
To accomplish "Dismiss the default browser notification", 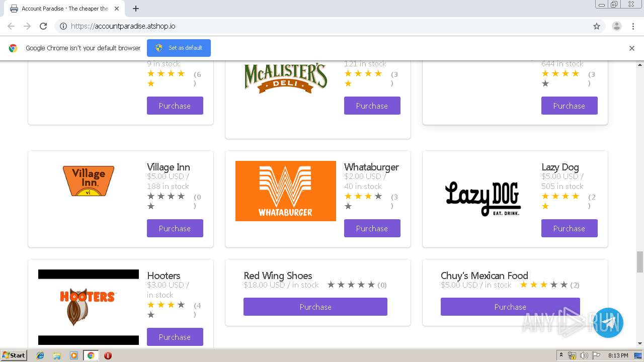I will click(632, 48).
